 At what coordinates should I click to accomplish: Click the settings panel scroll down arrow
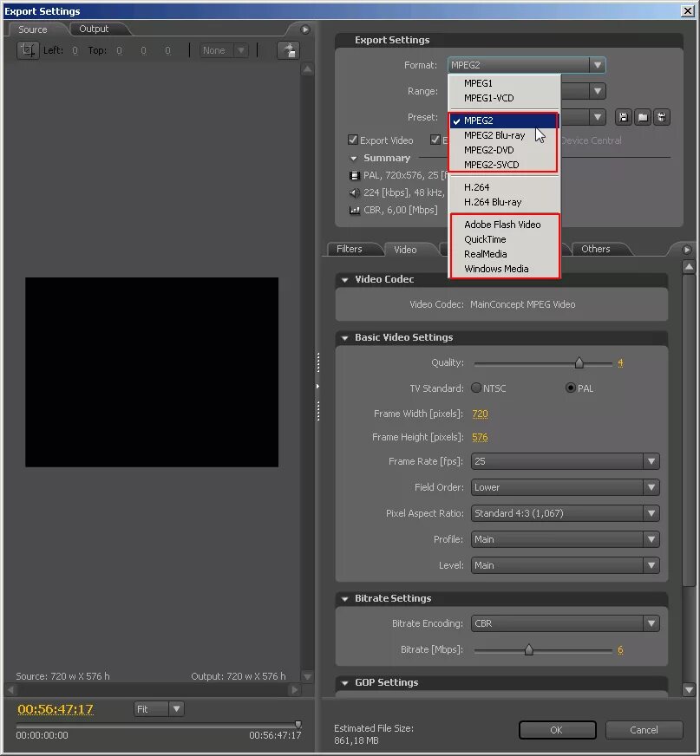[x=689, y=689]
